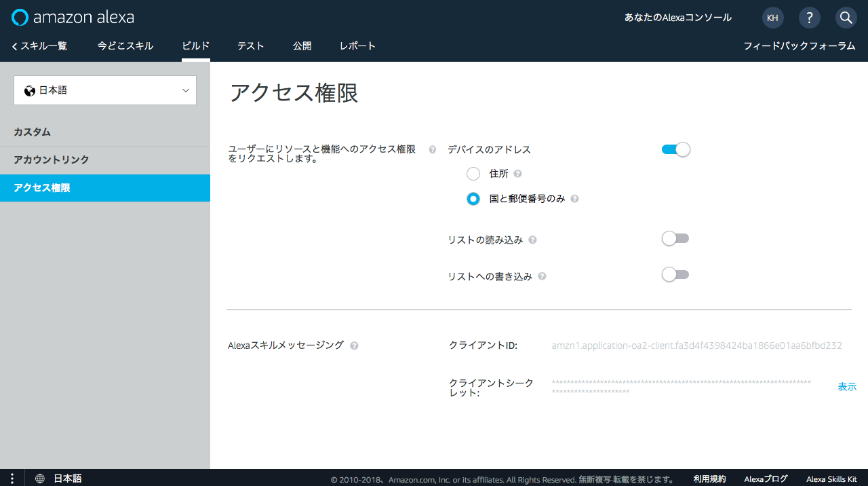
Task: Select the 国と郵便番号のみ radio button
Action: 473,199
